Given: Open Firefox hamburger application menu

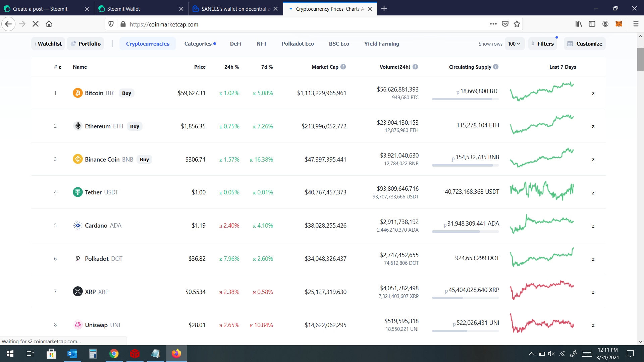Looking at the screenshot, I should pyautogui.click(x=636, y=24).
